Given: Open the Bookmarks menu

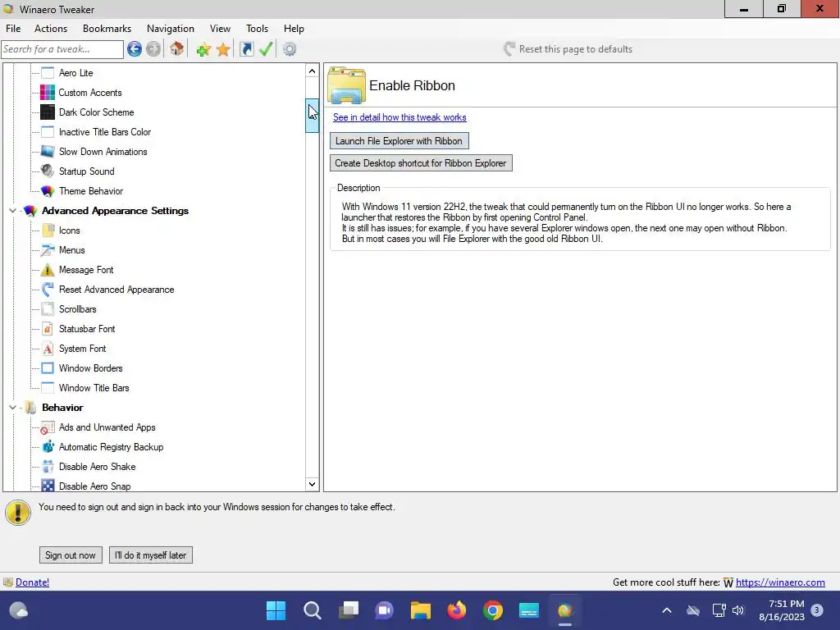Looking at the screenshot, I should 107,29.
